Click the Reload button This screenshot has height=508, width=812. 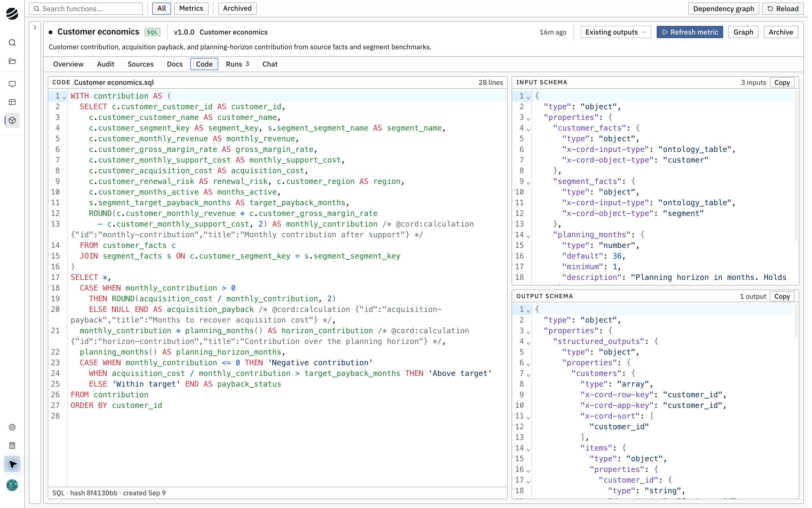[783, 9]
